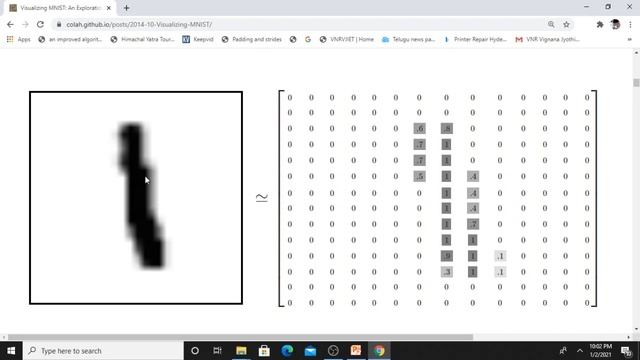Click the matrix cell showing .9
This screenshot has width=640, height=360.
[x=447, y=256]
